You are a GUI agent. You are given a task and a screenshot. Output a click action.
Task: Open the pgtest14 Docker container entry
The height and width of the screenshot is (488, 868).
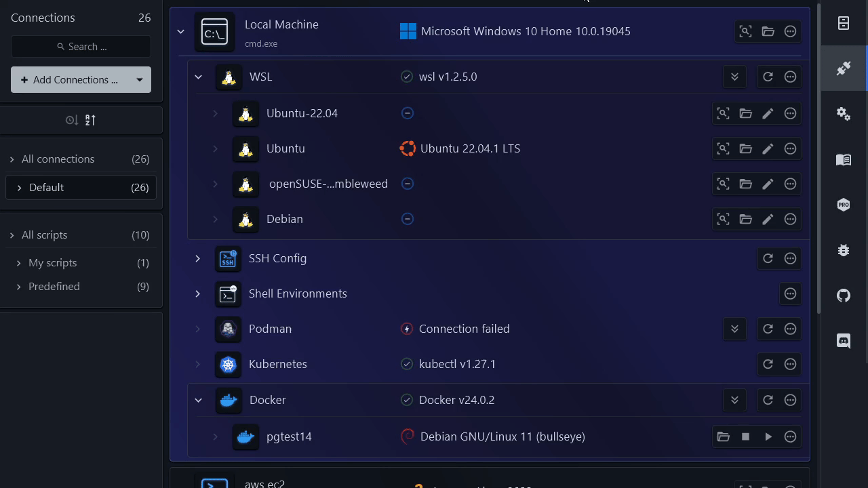tap(289, 436)
